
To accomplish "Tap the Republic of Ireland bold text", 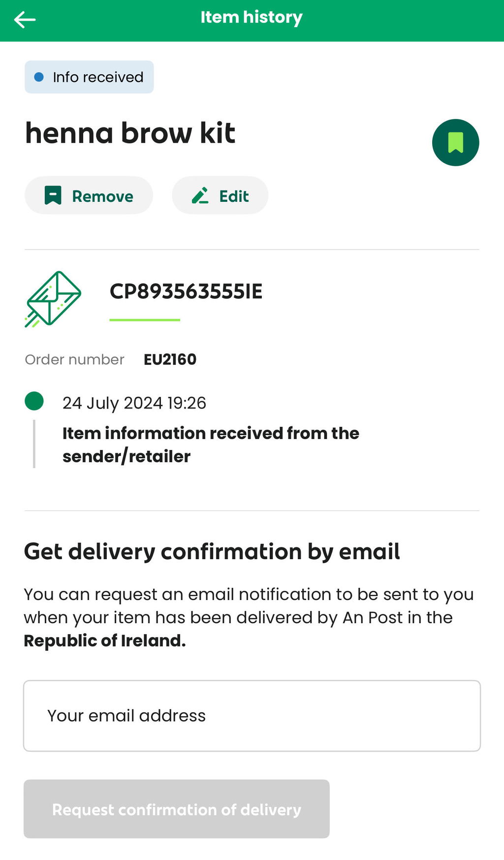I will coord(105,640).
